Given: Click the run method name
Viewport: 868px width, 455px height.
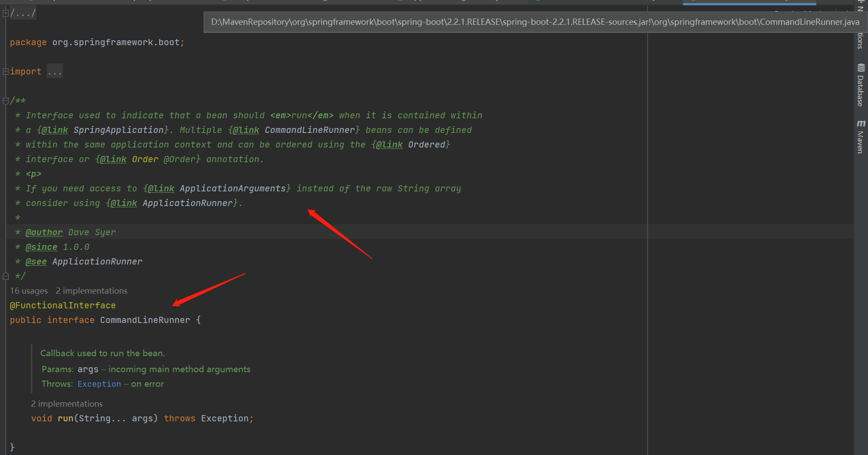Looking at the screenshot, I should click(66, 419).
